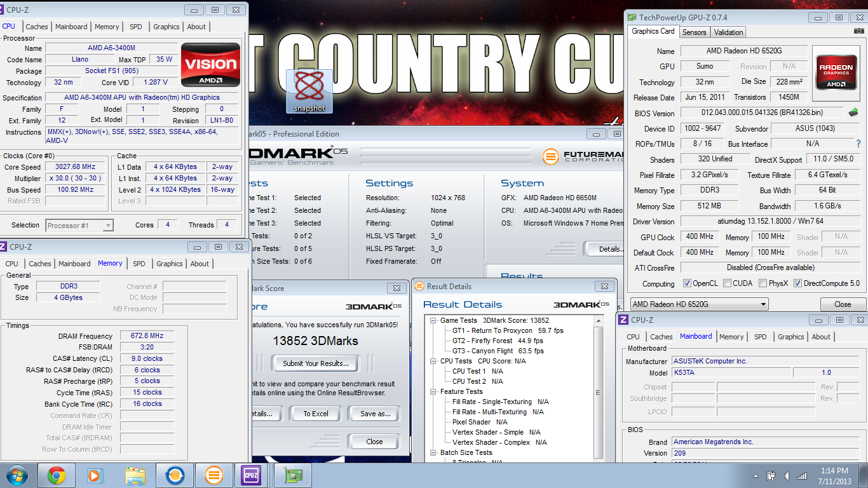This screenshot has width=868, height=488.
Task: Collapse the CPU Tests tree node
Action: 433,361
